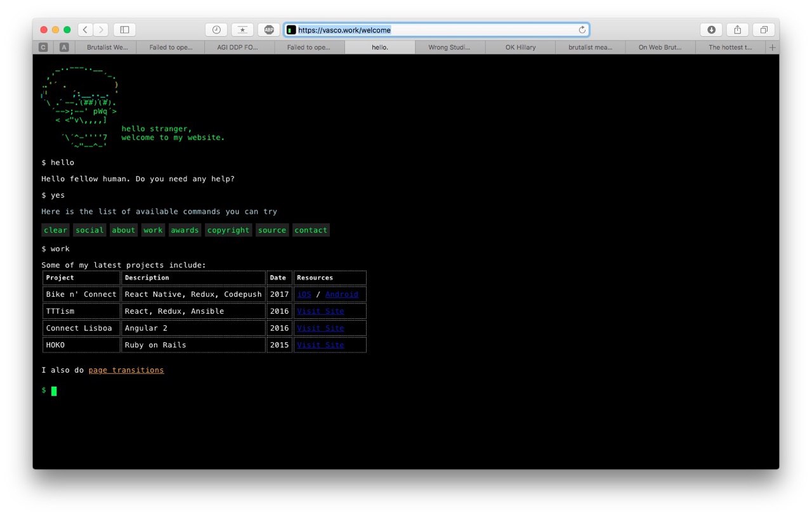Screen dimensions: 812x516
Task: Click the Description column header
Action: click(x=193, y=278)
